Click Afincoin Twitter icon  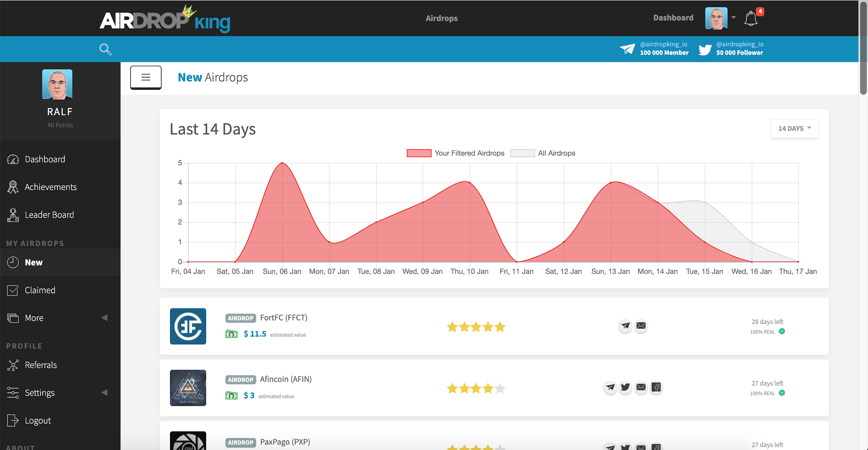point(625,387)
